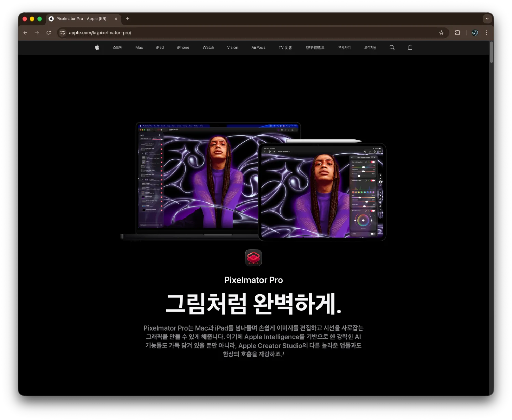Open the Mac menu item

coord(139,47)
